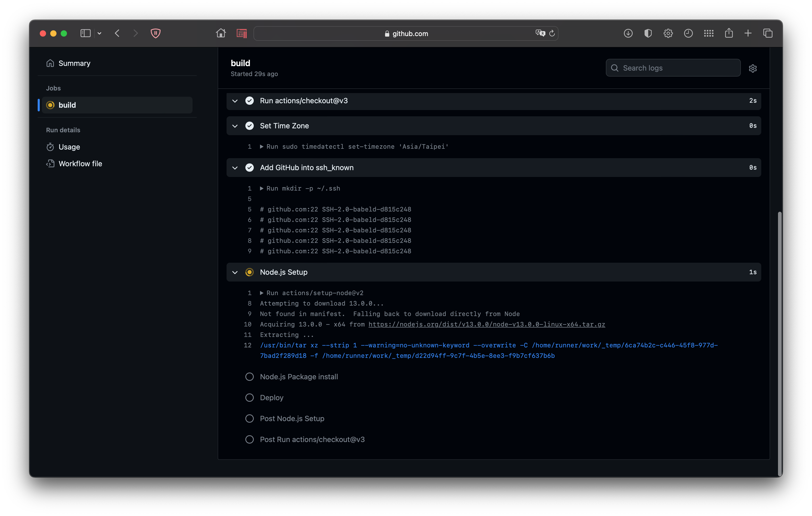
Task: Click the Safari sidebar toggle icon
Action: [85, 33]
